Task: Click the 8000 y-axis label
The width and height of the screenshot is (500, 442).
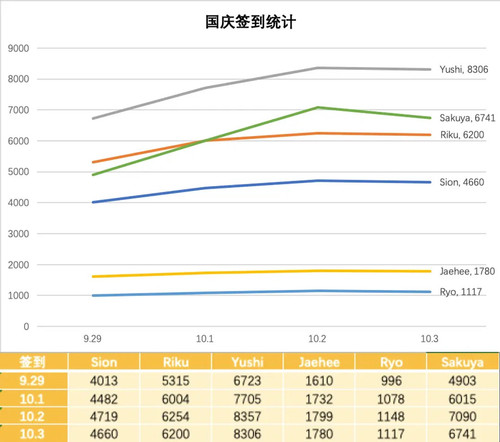Action: point(18,79)
